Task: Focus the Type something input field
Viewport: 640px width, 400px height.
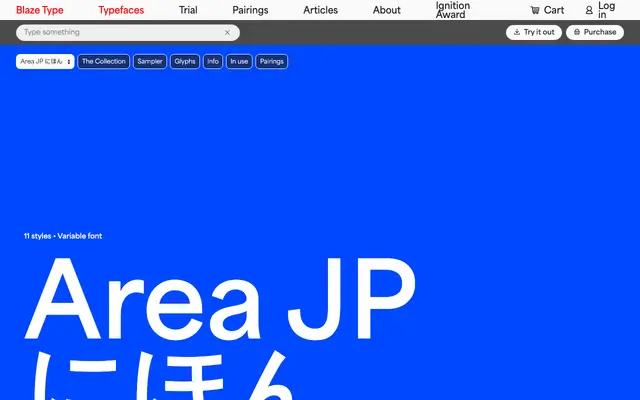Action: click(128, 33)
